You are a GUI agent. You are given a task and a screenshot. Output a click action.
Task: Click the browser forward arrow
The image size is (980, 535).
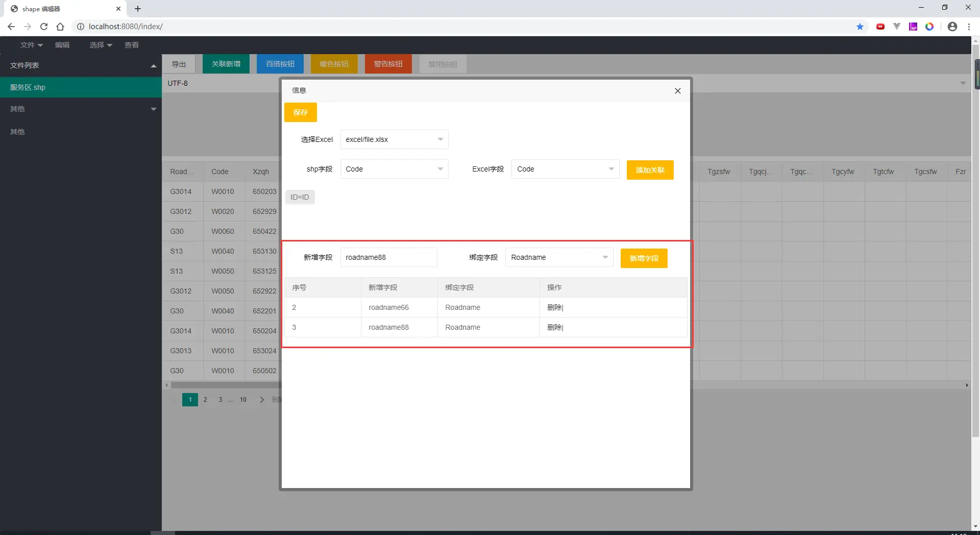point(28,27)
